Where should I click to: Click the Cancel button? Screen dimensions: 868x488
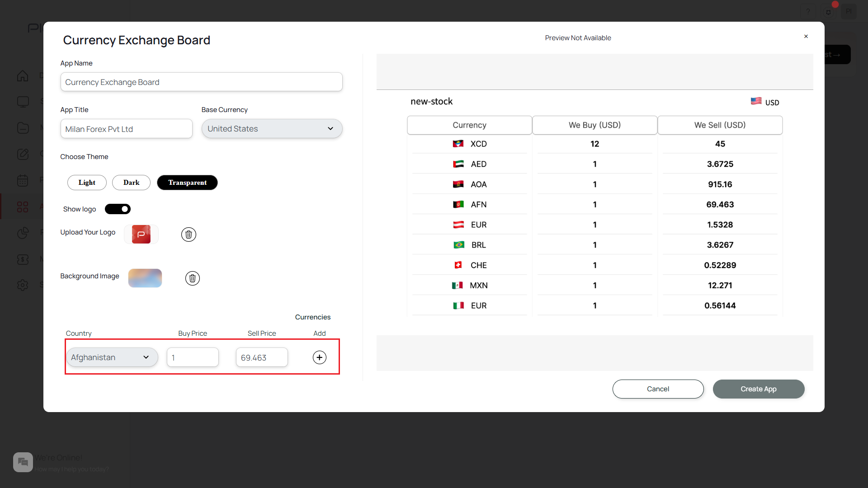coord(658,389)
